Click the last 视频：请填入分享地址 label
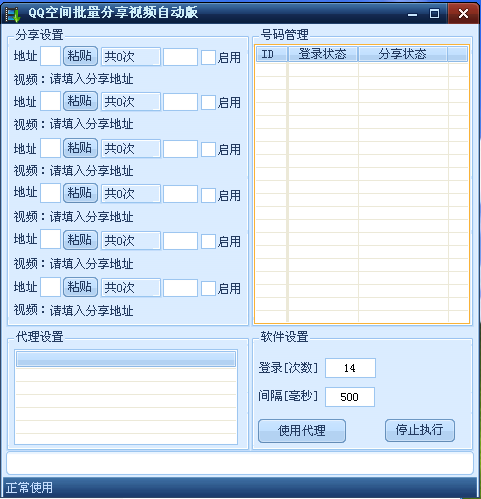 (73, 311)
